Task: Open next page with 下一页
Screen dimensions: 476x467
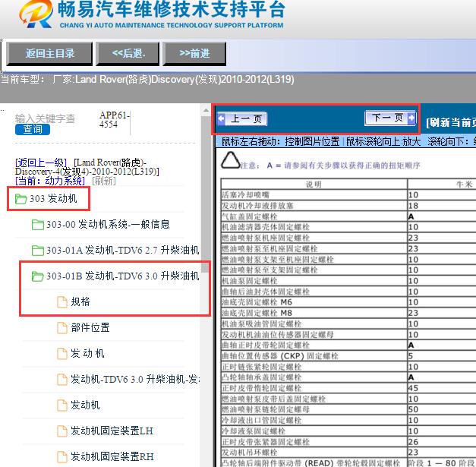Action: [x=390, y=118]
